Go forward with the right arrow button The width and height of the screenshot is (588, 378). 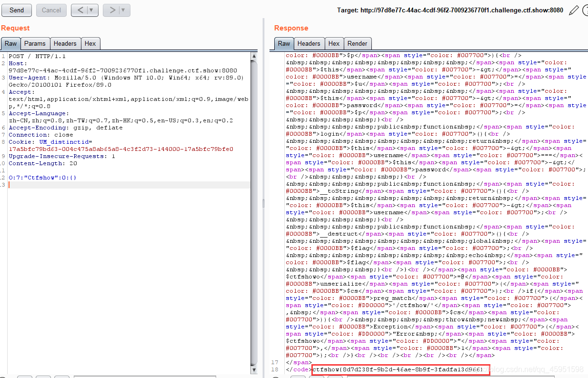(x=111, y=10)
